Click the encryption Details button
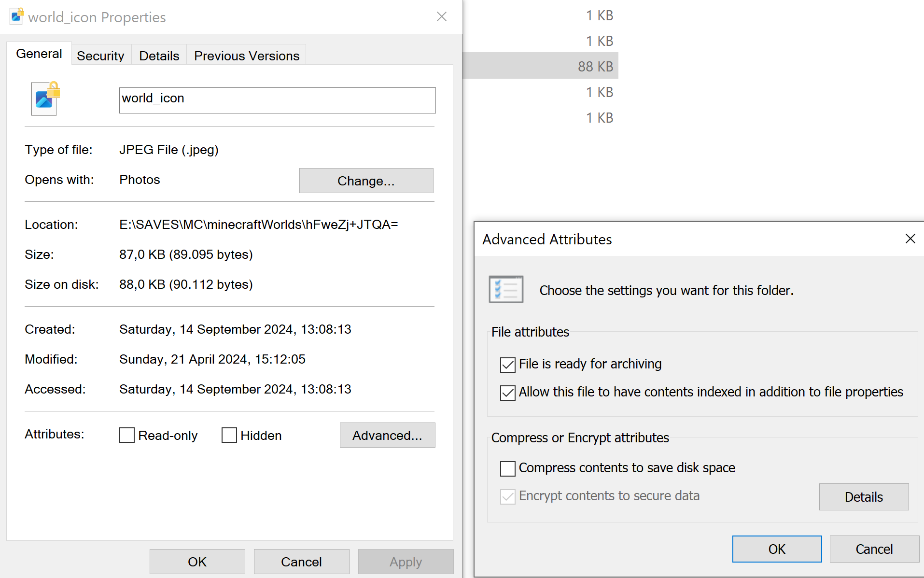Viewport: 924px width, 578px height. coord(863,497)
